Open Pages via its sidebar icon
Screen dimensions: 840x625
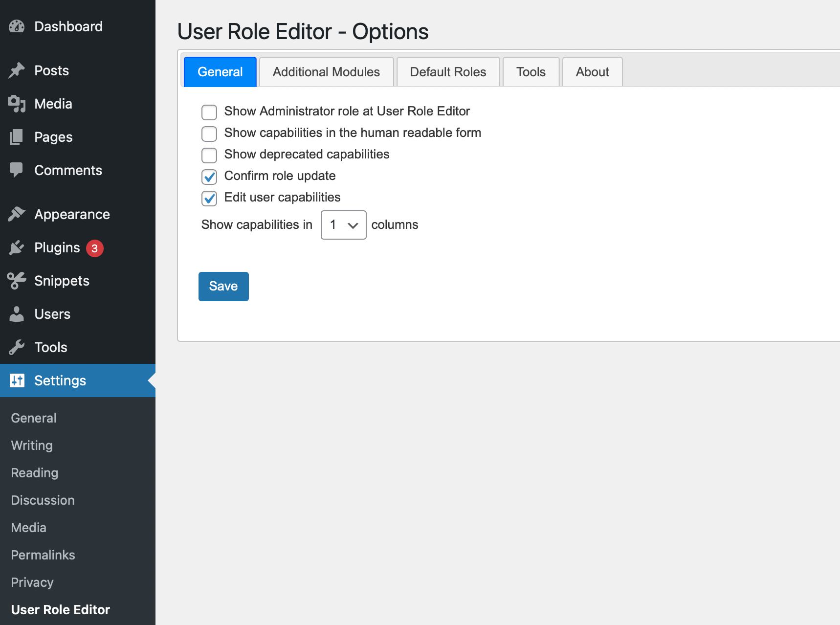pyautogui.click(x=16, y=137)
